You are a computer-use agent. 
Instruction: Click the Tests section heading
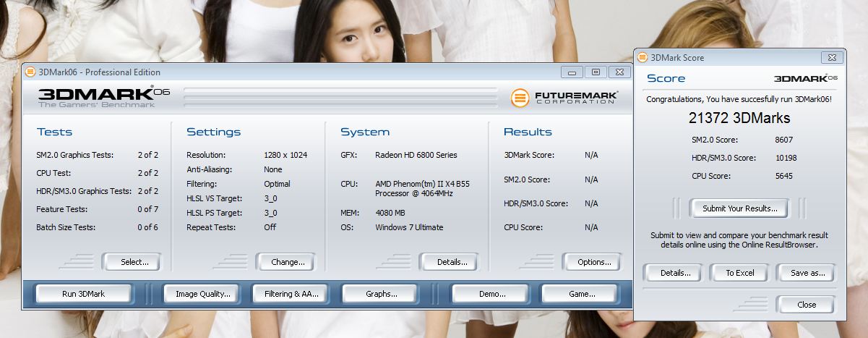(54, 132)
